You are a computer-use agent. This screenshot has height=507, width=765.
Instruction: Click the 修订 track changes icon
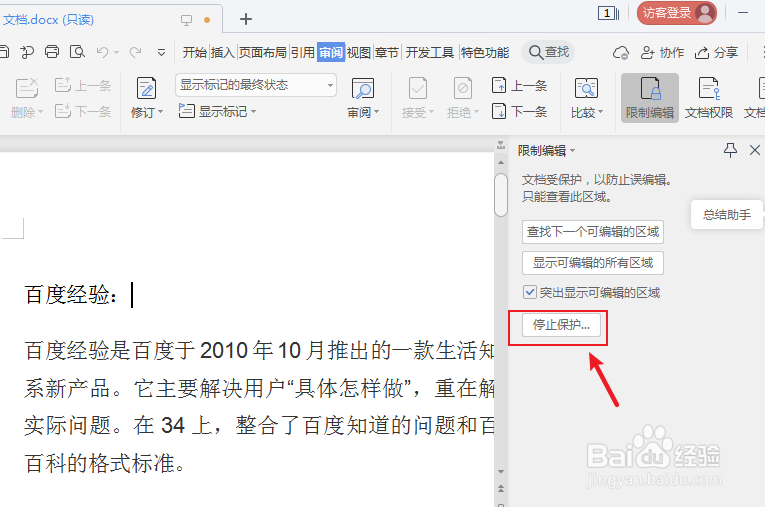(146, 88)
